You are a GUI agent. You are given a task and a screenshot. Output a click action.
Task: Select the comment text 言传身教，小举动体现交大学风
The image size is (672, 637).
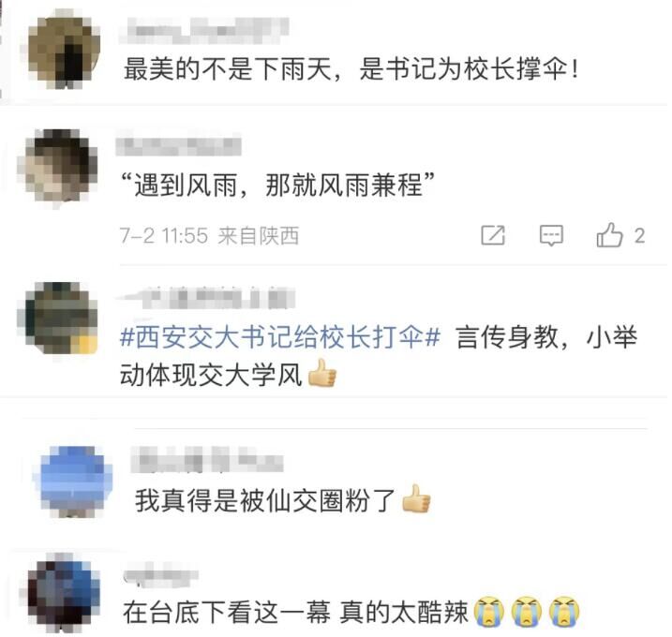(379, 356)
